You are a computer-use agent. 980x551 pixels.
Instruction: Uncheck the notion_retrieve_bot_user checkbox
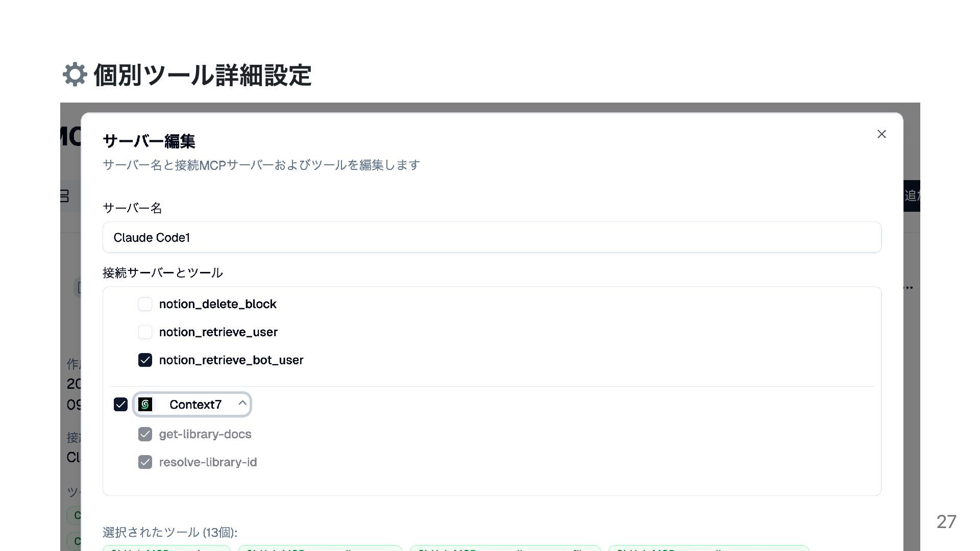(145, 360)
